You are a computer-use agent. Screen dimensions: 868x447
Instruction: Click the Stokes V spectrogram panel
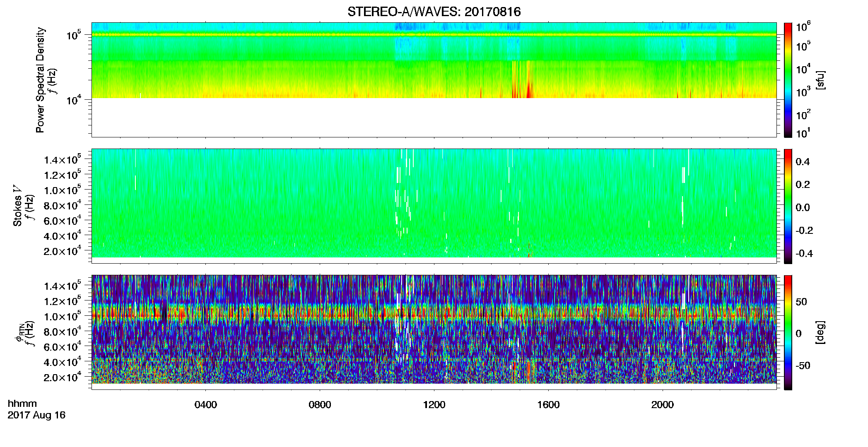tap(434, 206)
